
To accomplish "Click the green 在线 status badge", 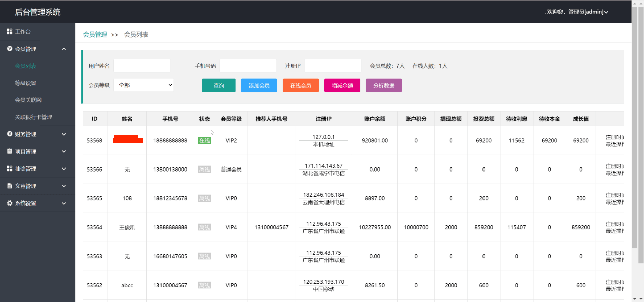I will click(204, 140).
